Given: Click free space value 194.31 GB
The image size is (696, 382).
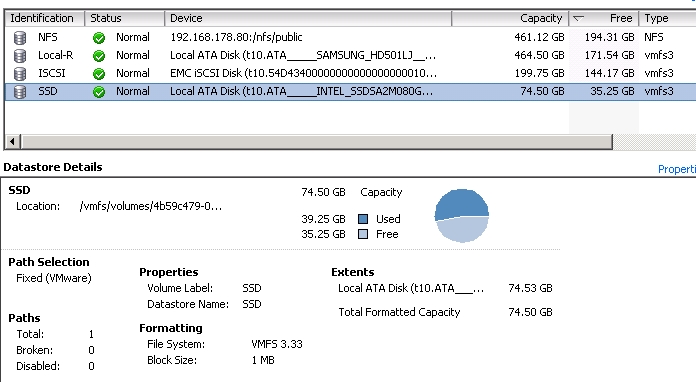Looking at the screenshot, I should click(609, 37).
